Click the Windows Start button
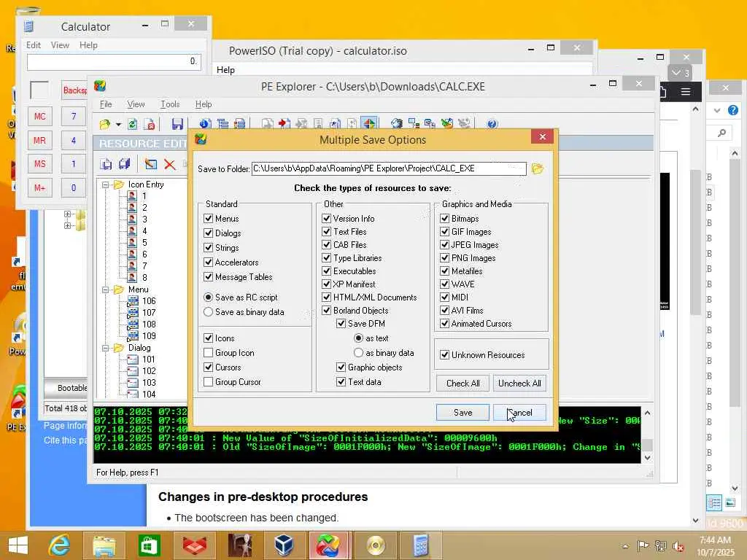 [x=18, y=545]
